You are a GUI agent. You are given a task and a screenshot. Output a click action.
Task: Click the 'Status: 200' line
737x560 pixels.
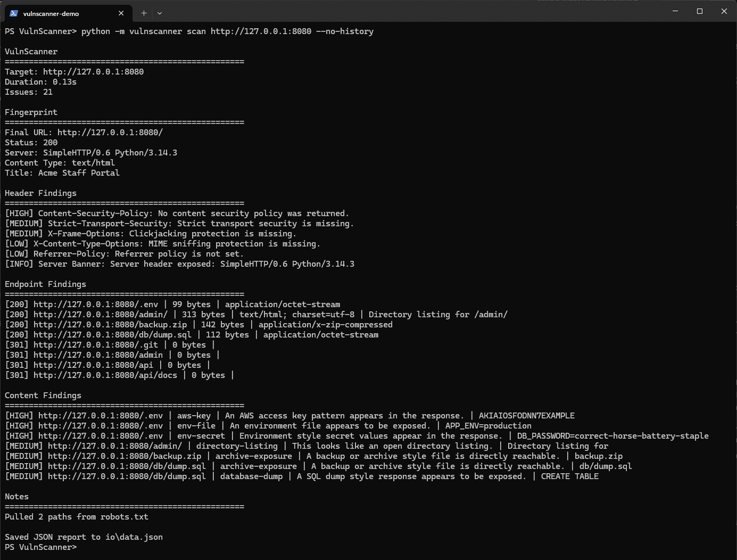click(31, 143)
